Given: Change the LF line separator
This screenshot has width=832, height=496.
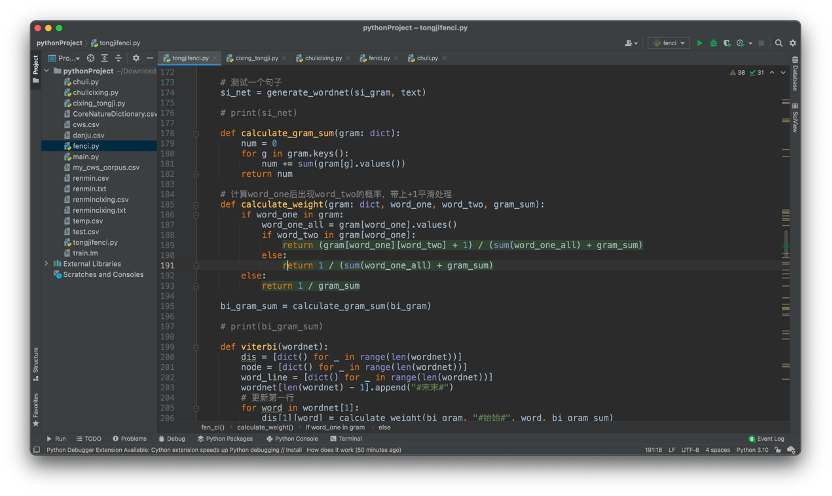Looking at the screenshot, I should tap(671, 450).
